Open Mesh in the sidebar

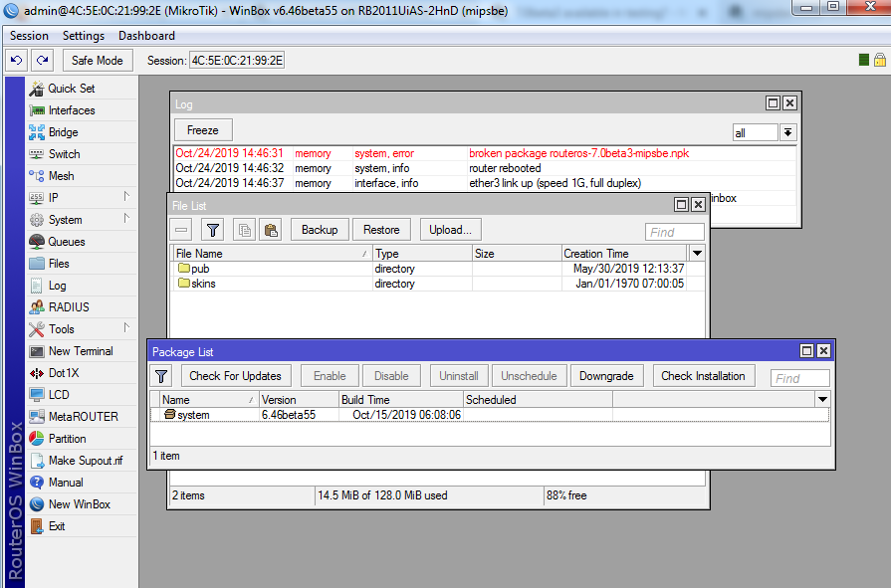[83, 176]
